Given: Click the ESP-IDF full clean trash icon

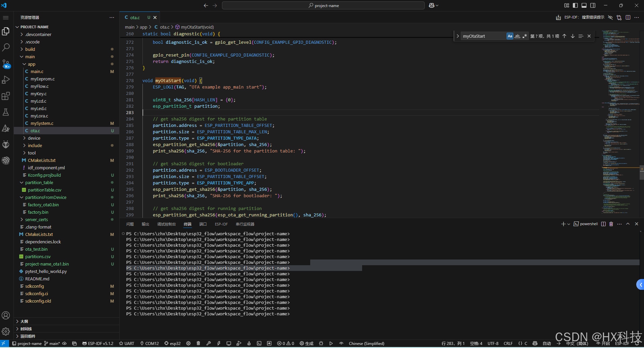Looking at the screenshot, I should pos(198,343).
